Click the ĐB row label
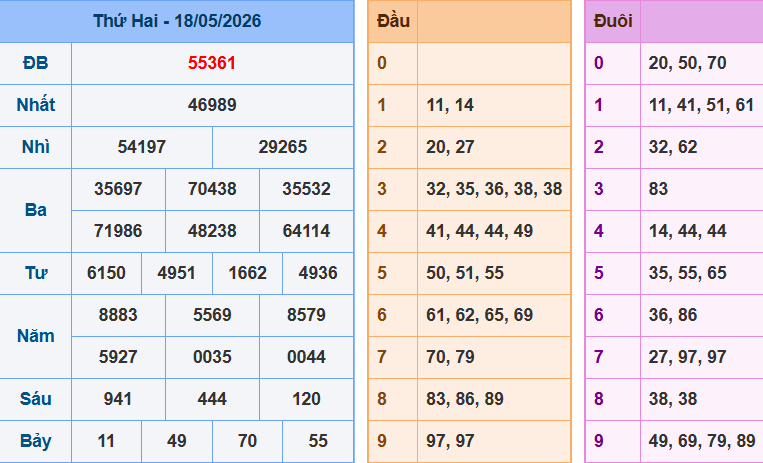This screenshot has height=463, width=763. [x=36, y=63]
